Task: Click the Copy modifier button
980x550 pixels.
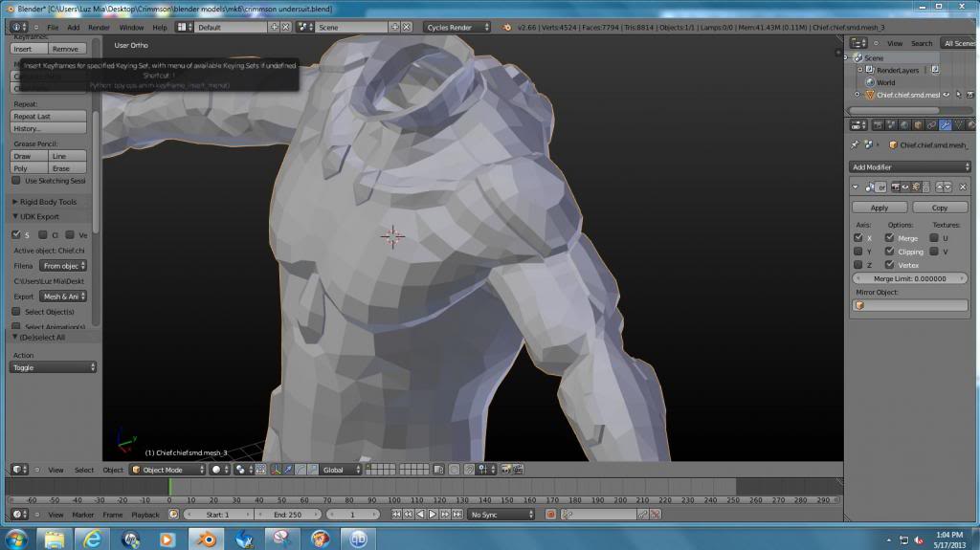Action: (940, 208)
